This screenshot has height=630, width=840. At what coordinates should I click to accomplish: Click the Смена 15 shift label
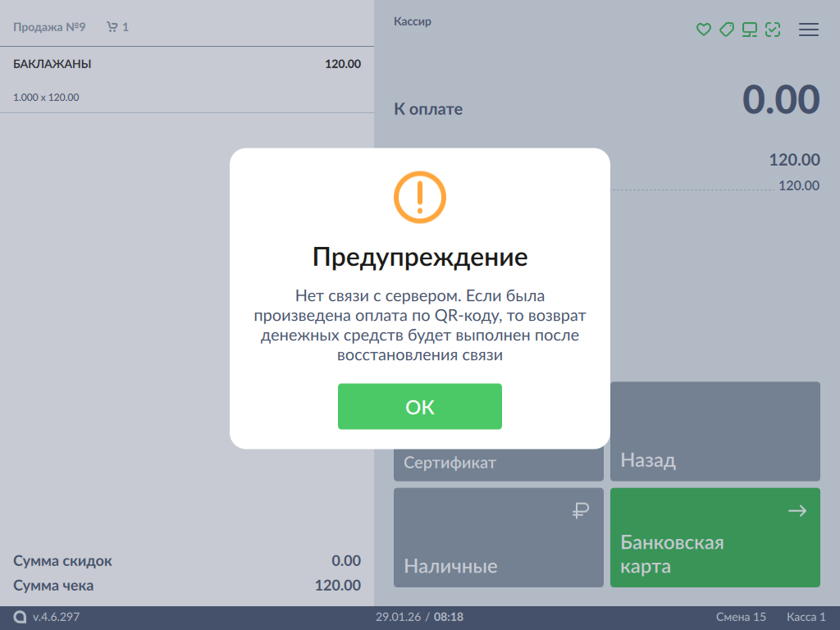click(740, 617)
